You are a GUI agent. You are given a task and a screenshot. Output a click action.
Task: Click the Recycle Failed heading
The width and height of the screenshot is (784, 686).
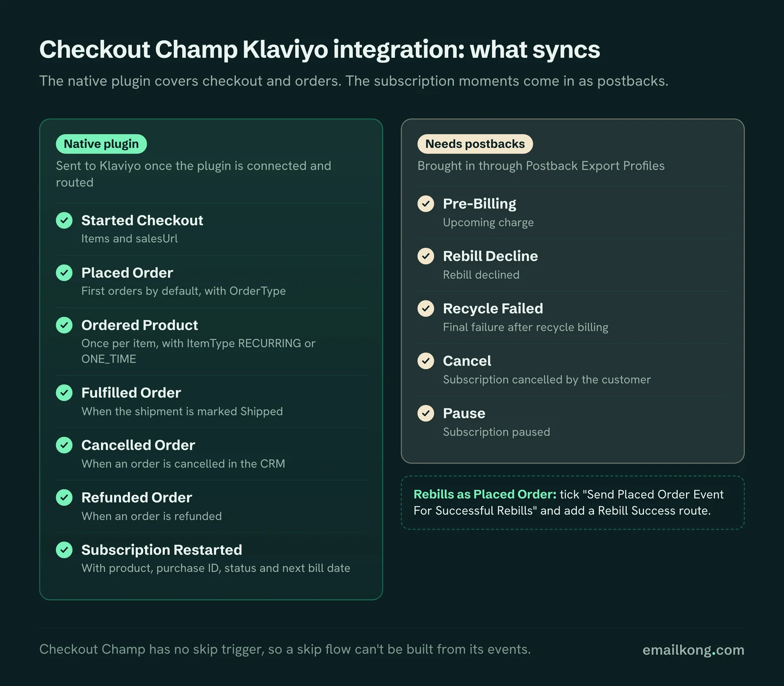click(493, 308)
